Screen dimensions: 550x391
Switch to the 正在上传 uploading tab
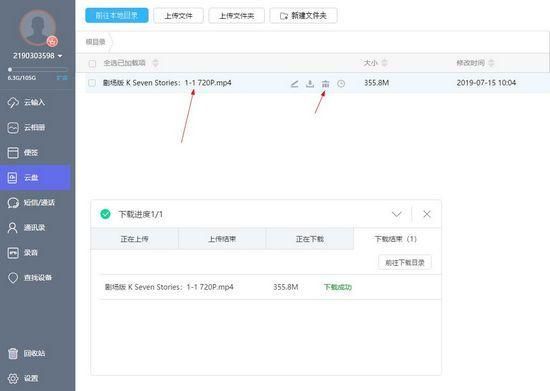pyautogui.click(x=134, y=239)
